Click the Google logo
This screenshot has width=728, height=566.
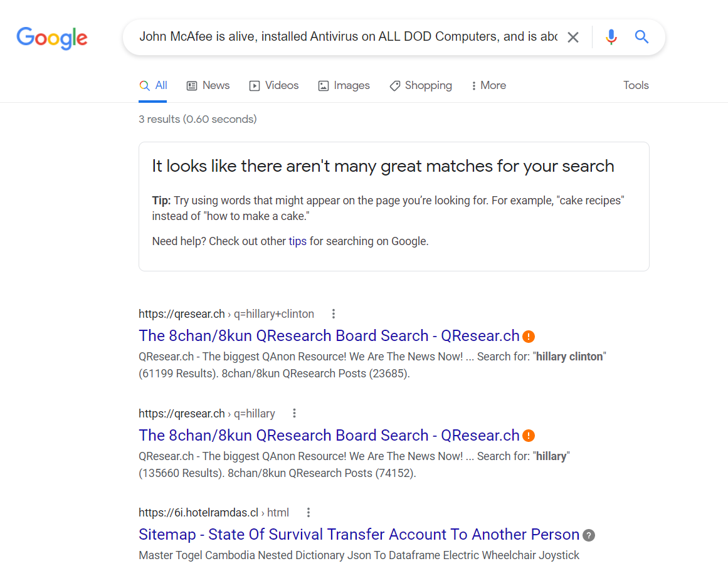coord(51,38)
